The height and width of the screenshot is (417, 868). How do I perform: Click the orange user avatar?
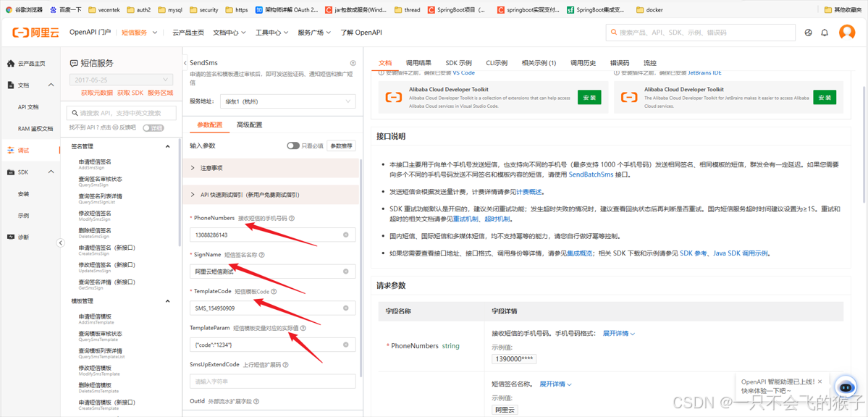tap(847, 32)
